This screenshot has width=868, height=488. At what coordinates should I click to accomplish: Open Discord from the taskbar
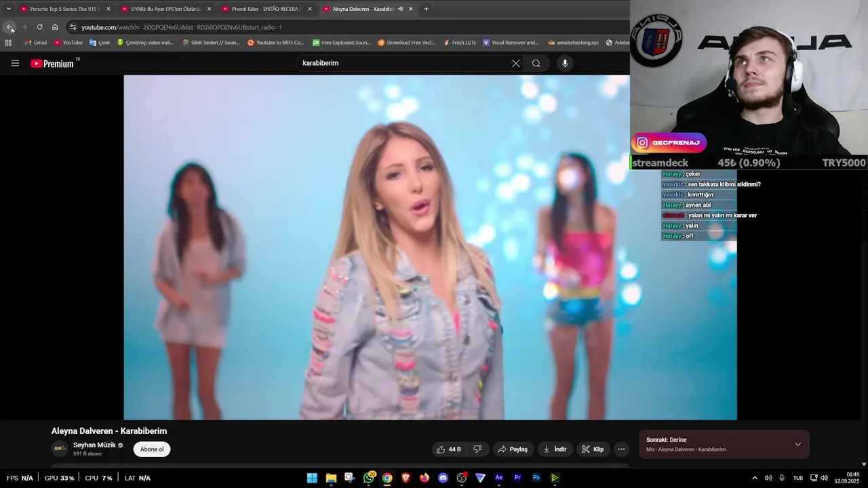[443, 478]
